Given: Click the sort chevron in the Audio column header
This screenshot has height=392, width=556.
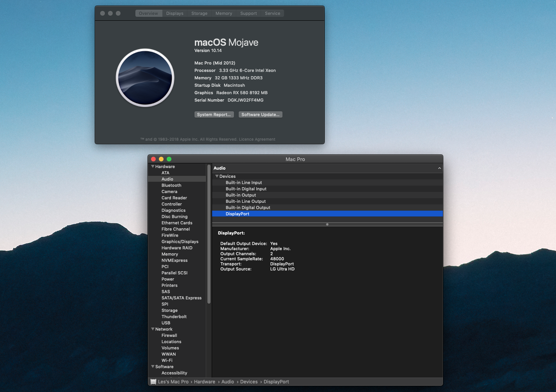Looking at the screenshot, I should point(439,168).
